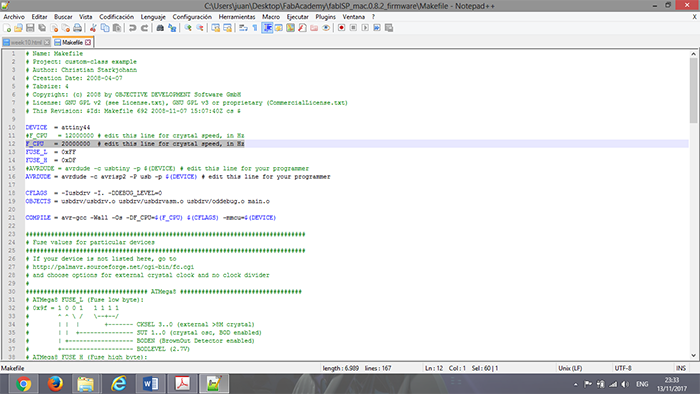
Task: Open the Vista menu
Action: tap(85, 17)
